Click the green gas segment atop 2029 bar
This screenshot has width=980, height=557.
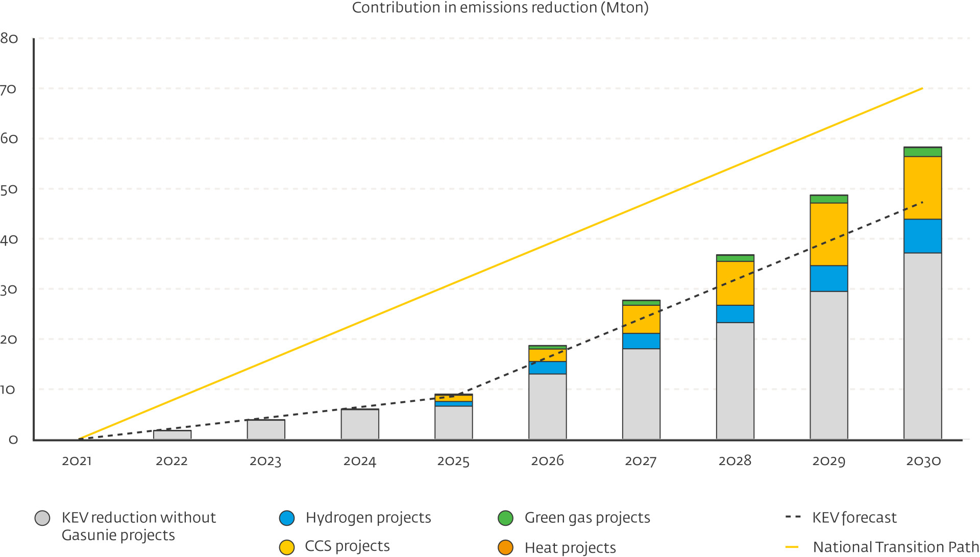click(829, 199)
